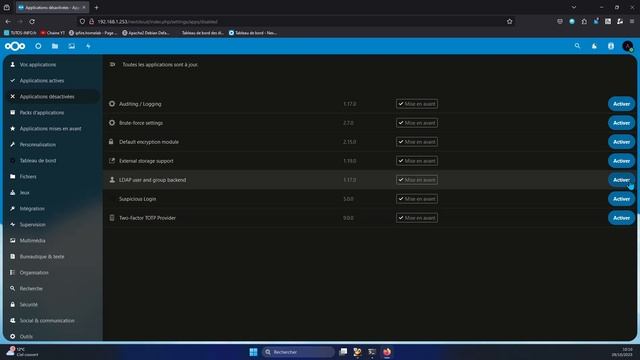Viewport: 640px width, 360px height.
Task: Activate the Suspicious Login app
Action: point(621,199)
